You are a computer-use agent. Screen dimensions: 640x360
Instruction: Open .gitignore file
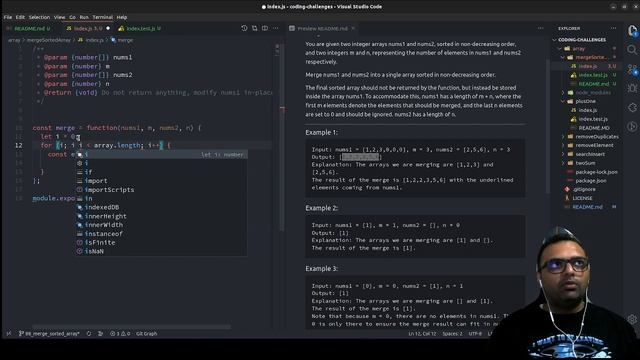pos(584,189)
